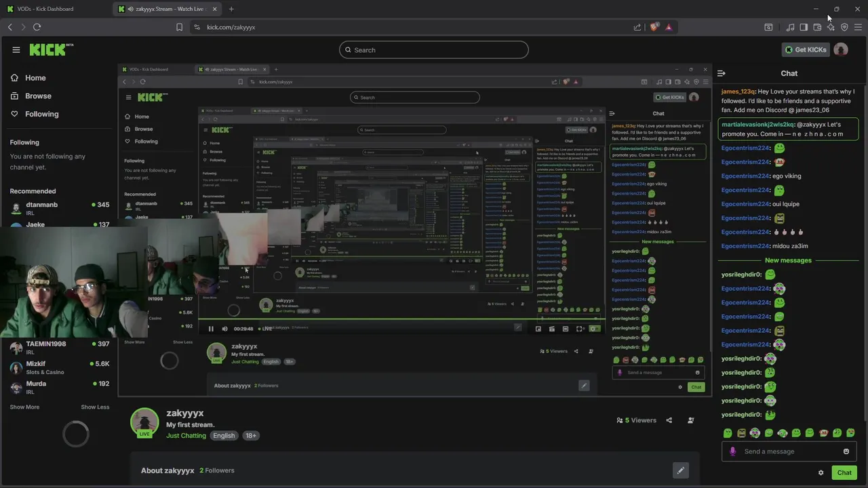Enable picture-in-picture in the player
868x488 pixels.
[538, 329]
